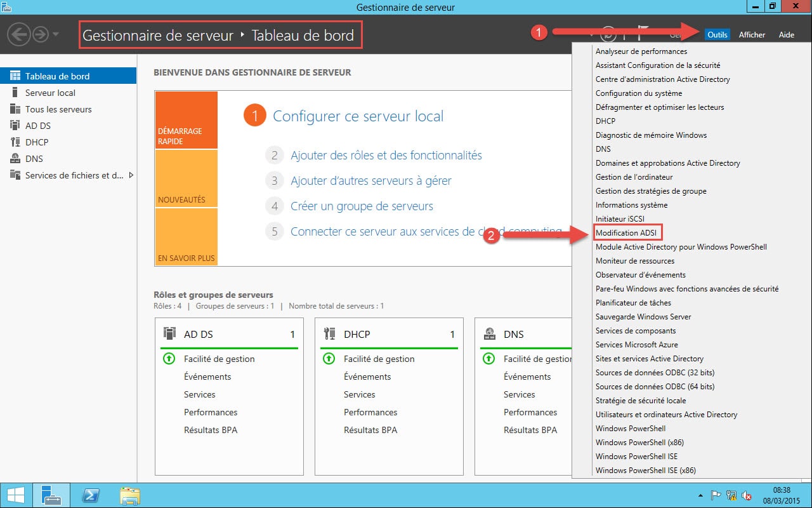The image size is (812, 508).
Task: Open navigation history dropdown arrow
Action: [x=56, y=34]
